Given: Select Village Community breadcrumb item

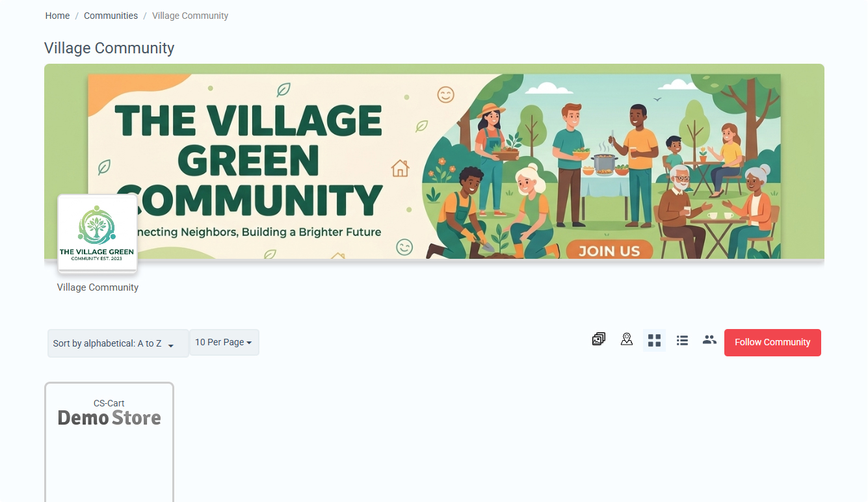Looking at the screenshot, I should tap(190, 16).
